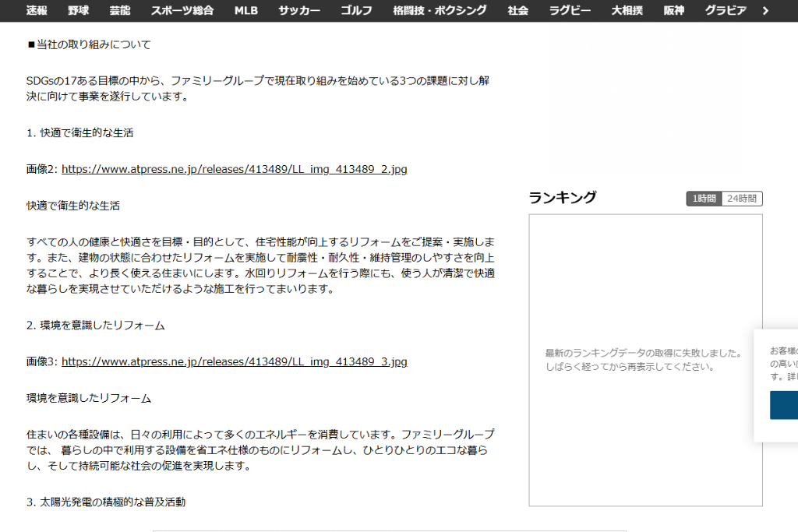Go to the 大相撲 category
798x532 pixels.
click(x=627, y=10)
